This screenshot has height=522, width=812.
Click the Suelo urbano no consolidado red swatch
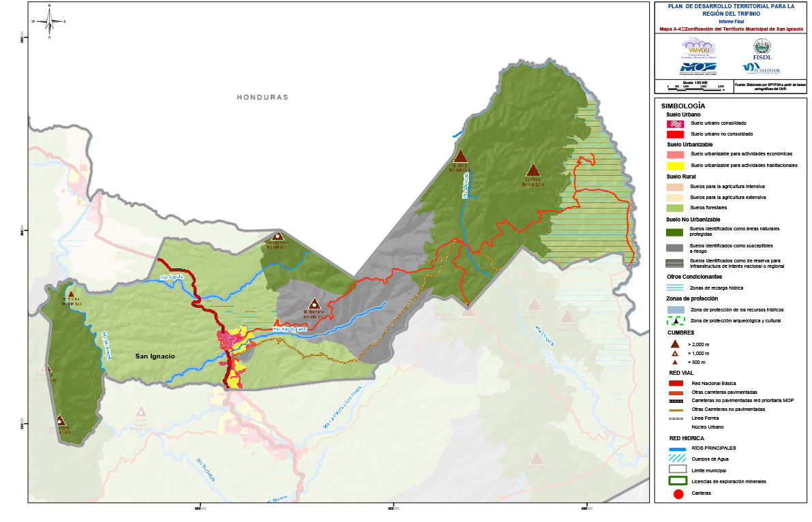tap(677, 135)
